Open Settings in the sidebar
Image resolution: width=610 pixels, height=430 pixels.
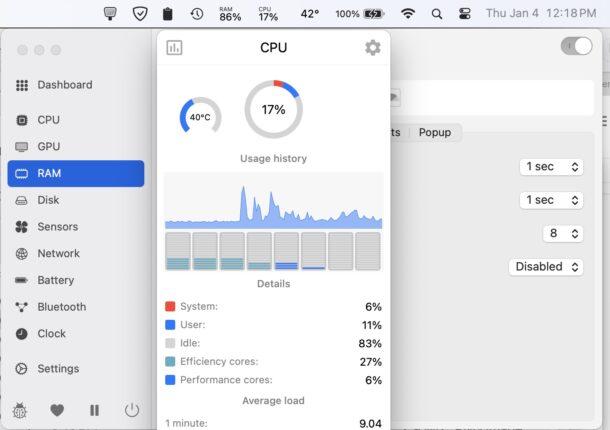click(x=57, y=369)
